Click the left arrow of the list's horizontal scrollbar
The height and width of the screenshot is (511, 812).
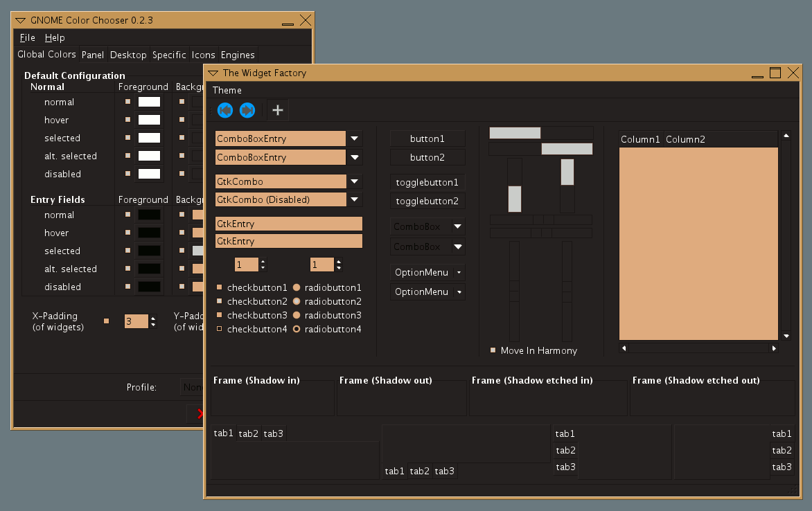coord(624,348)
